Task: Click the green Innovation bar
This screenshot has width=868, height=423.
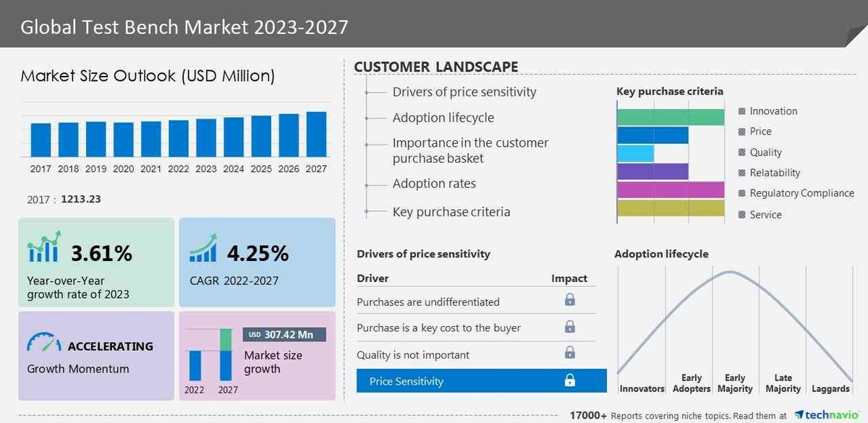Action: tap(671, 117)
